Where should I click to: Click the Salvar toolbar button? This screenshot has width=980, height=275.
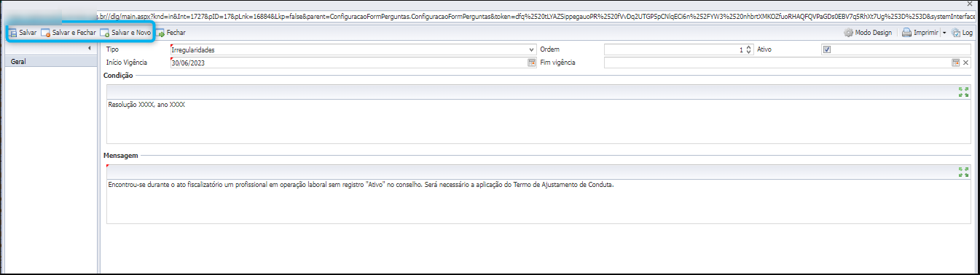pos(23,33)
